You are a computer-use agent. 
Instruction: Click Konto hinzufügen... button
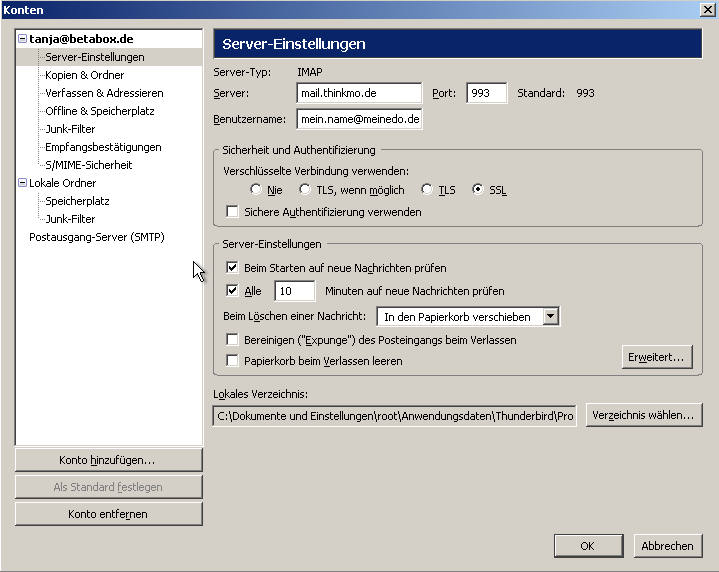[x=108, y=460]
